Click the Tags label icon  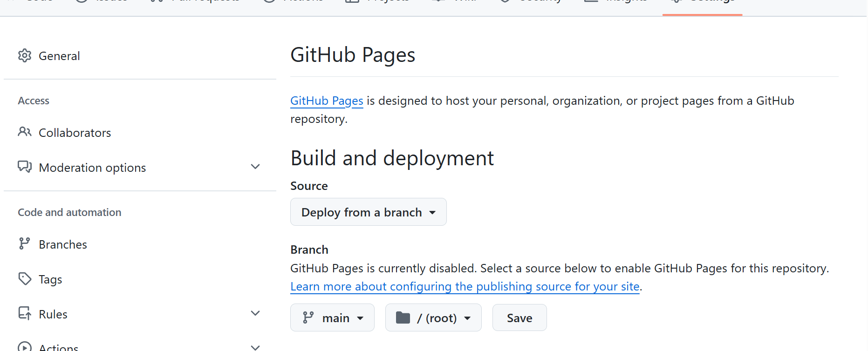click(x=25, y=279)
